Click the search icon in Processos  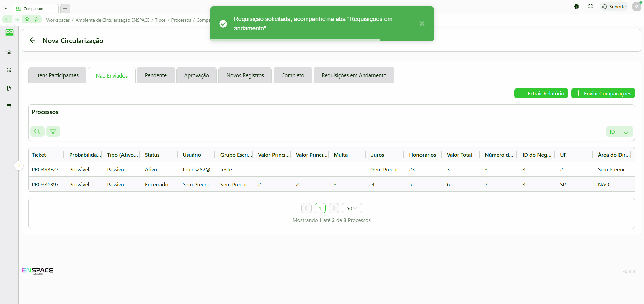click(37, 132)
